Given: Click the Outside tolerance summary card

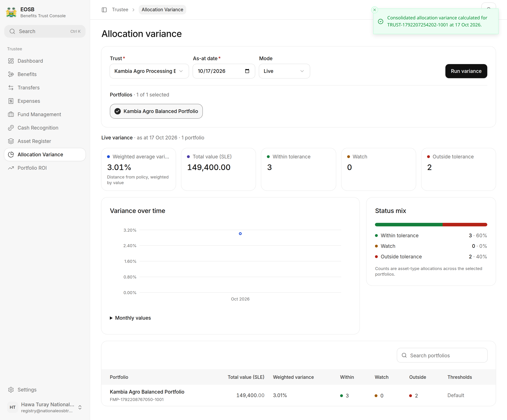Looking at the screenshot, I should (458, 169).
